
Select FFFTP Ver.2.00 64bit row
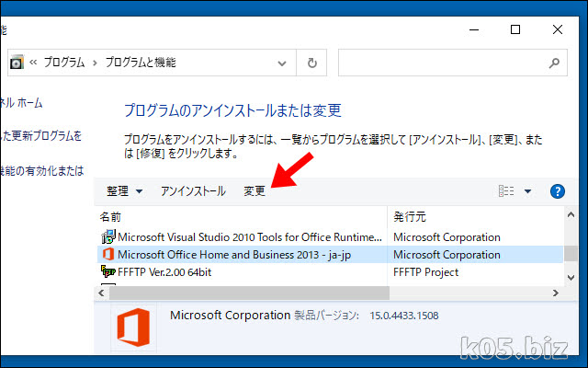click(x=330, y=272)
